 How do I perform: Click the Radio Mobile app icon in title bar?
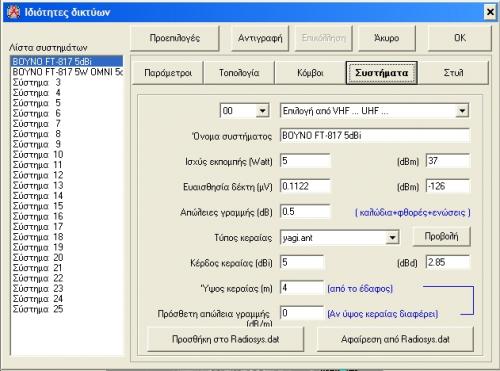tap(13, 12)
